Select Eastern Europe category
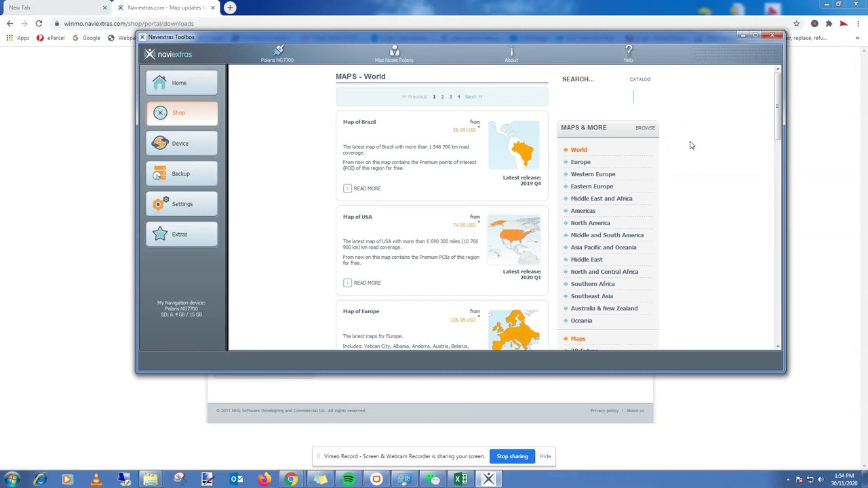Image resolution: width=868 pixels, height=488 pixels. [x=591, y=186]
